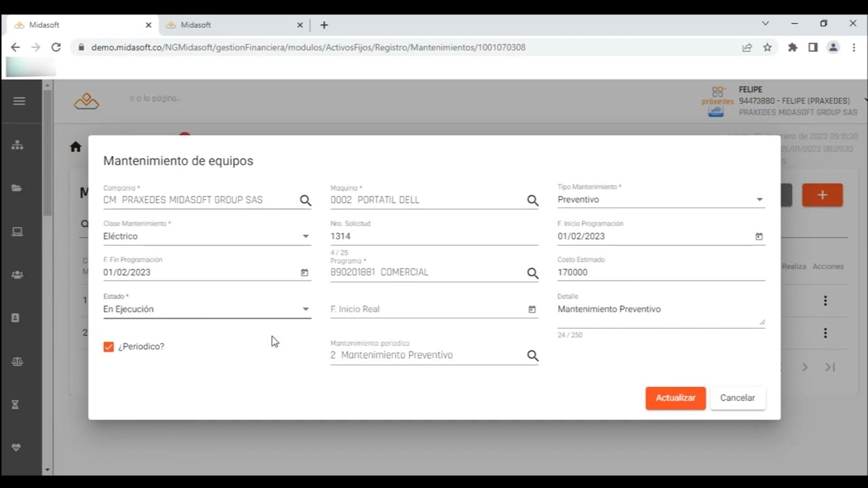
Task: Share this page from address bar
Action: point(747,47)
